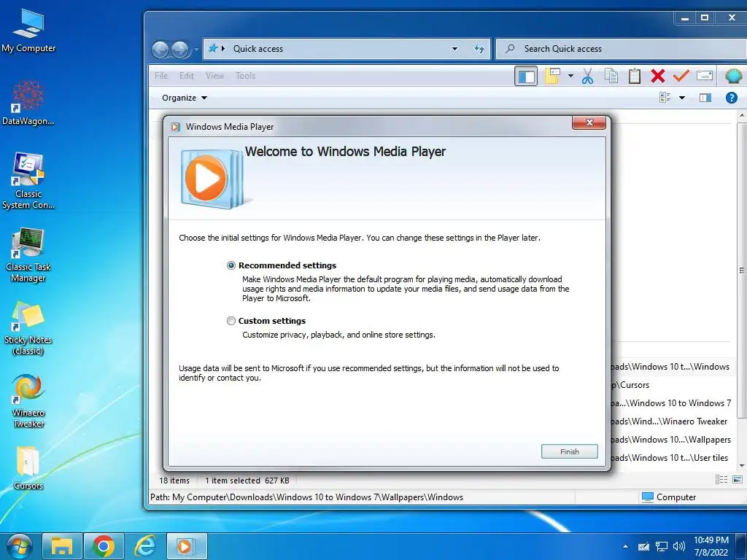Toggle the navigation pane toolbar button
The height and width of the screenshot is (560, 747).
pos(526,76)
